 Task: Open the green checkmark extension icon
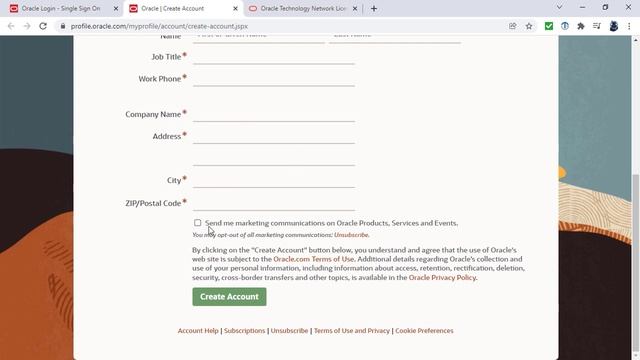(549, 26)
